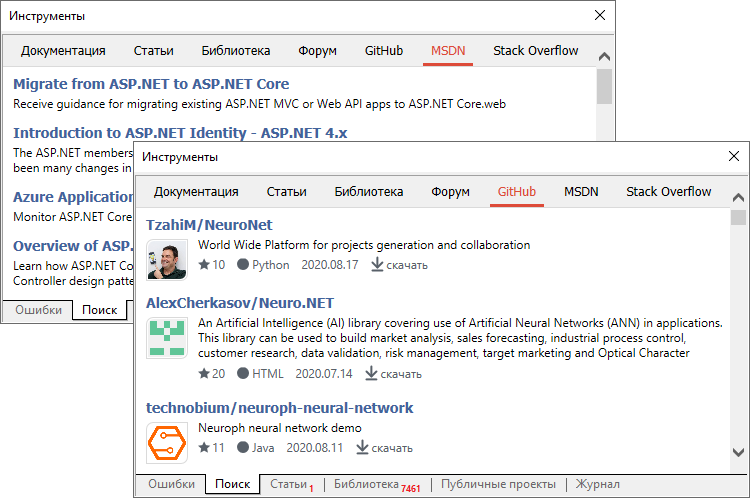Click the download icon for technobium/neuroph-neural-network

click(x=362, y=447)
